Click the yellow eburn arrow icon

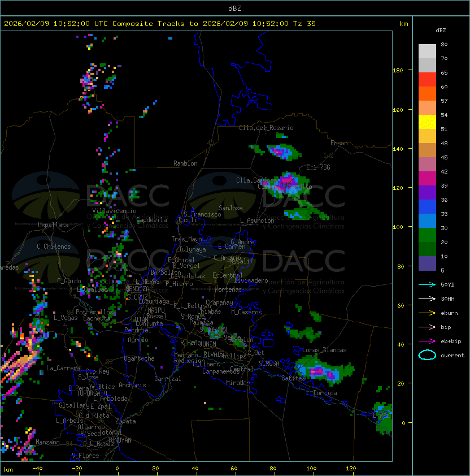427,313
